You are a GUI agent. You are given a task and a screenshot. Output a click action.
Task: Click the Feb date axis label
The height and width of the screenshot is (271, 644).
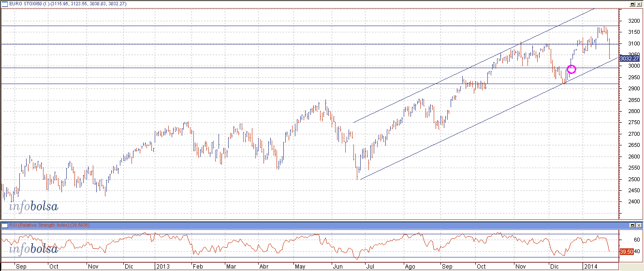pos(197,267)
